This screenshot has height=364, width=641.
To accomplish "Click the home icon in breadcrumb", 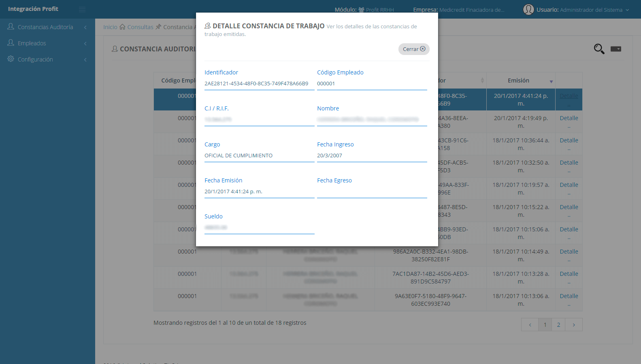I will pos(122,27).
